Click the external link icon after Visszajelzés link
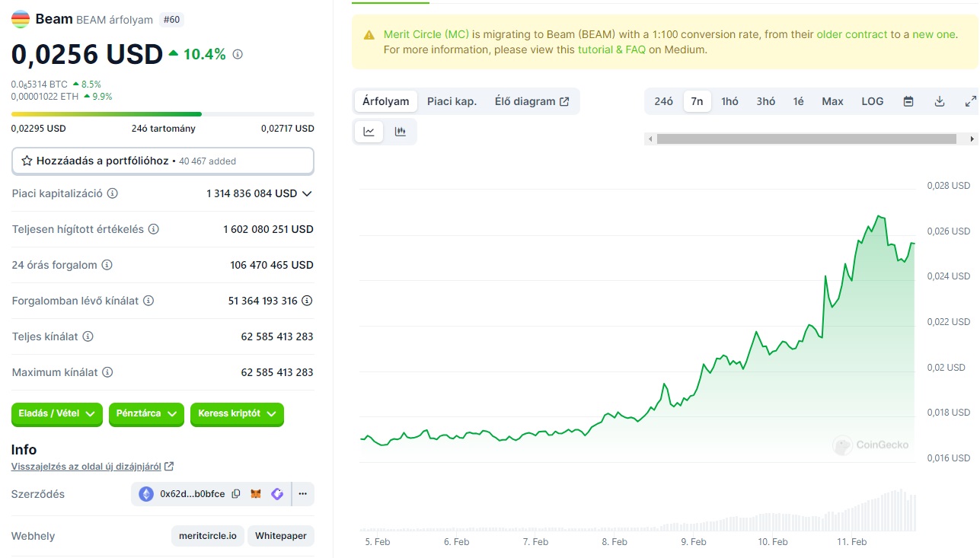Screen dimensions: 980x558 pyautogui.click(x=169, y=466)
